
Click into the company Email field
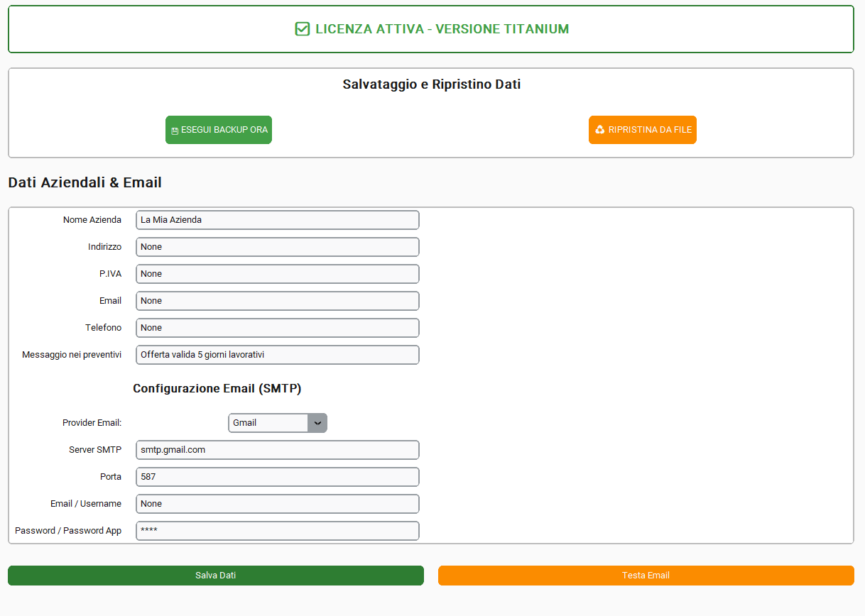click(x=277, y=301)
